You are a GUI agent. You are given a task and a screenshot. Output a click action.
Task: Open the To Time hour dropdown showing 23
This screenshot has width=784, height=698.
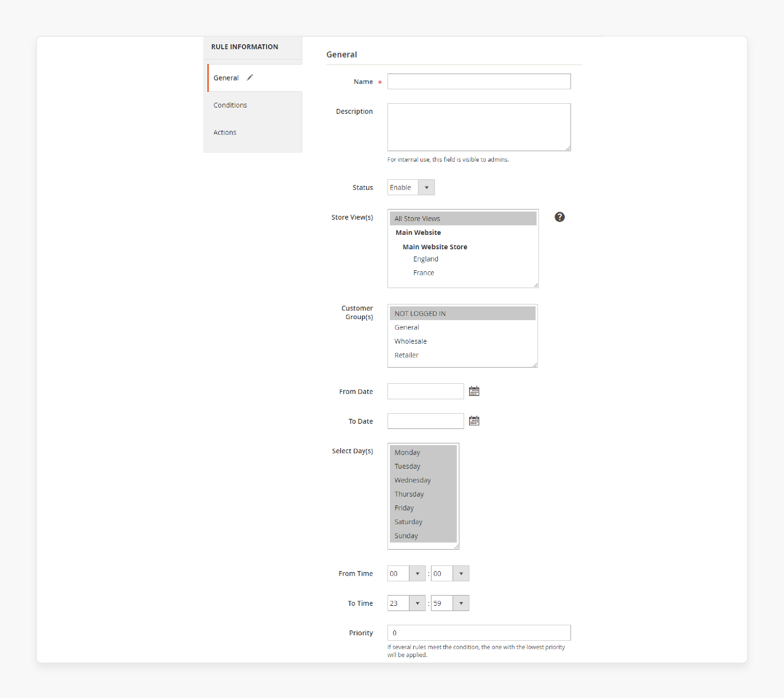point(406,603)
